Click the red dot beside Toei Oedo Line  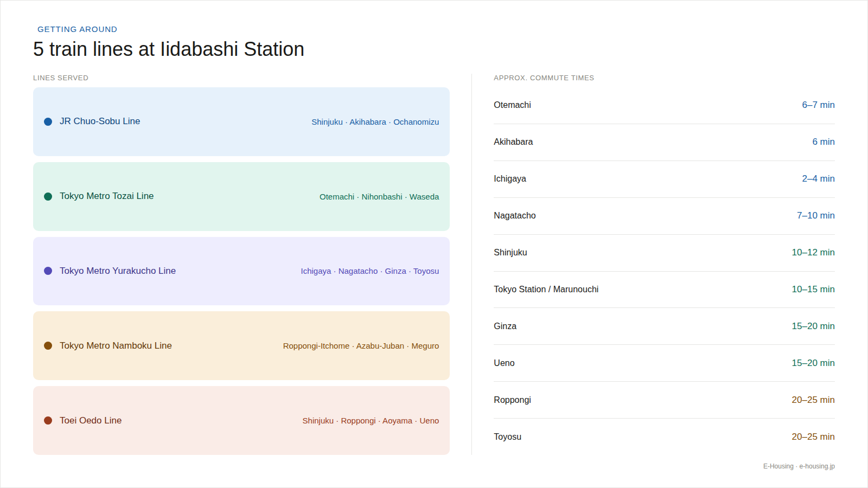point(48,420)
